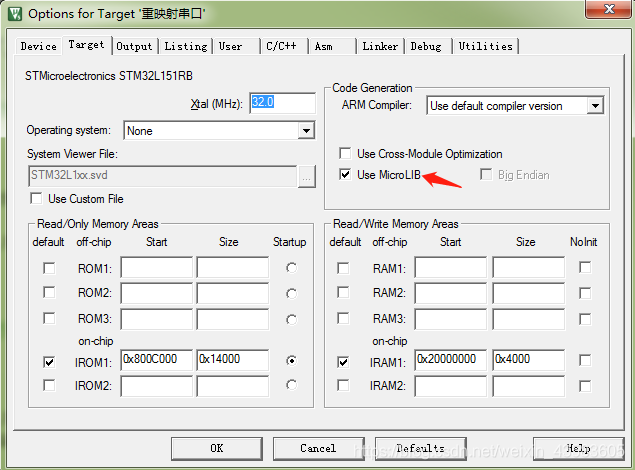Enable the IROM2 default checkbox
635x470 pixels.
coord(49,385)
